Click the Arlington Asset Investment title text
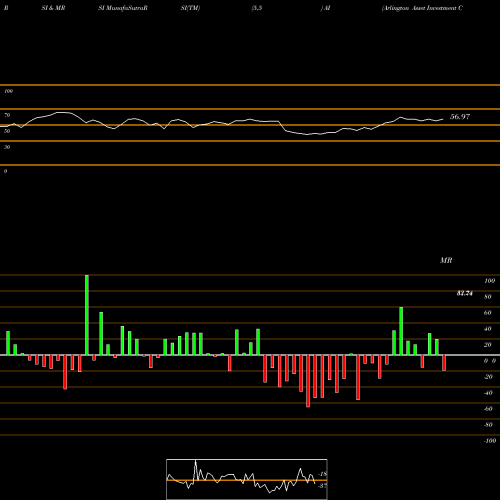The image size is (500, 500). point(422,8)
